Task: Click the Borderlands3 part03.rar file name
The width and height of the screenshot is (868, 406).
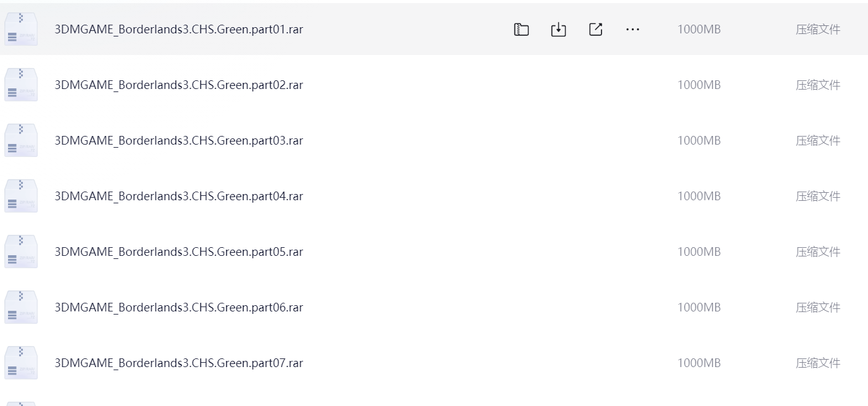Action: coord(179,141)
